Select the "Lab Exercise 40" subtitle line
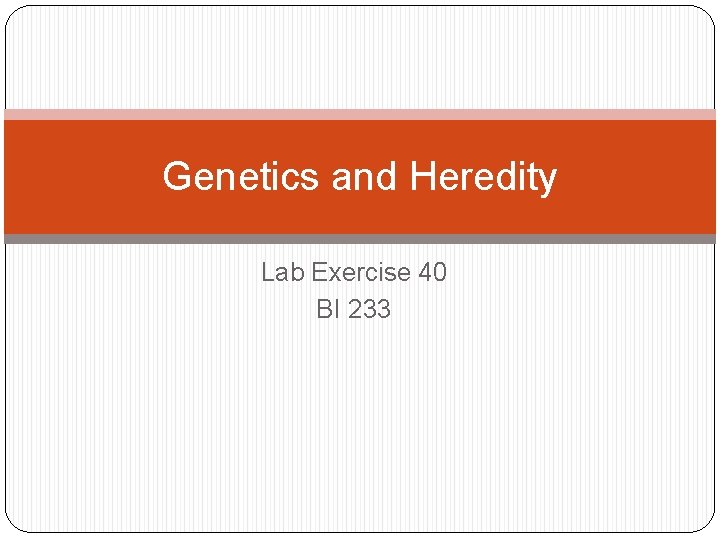The height and width of the screenshot is (540, 720). tap(354, 272)
